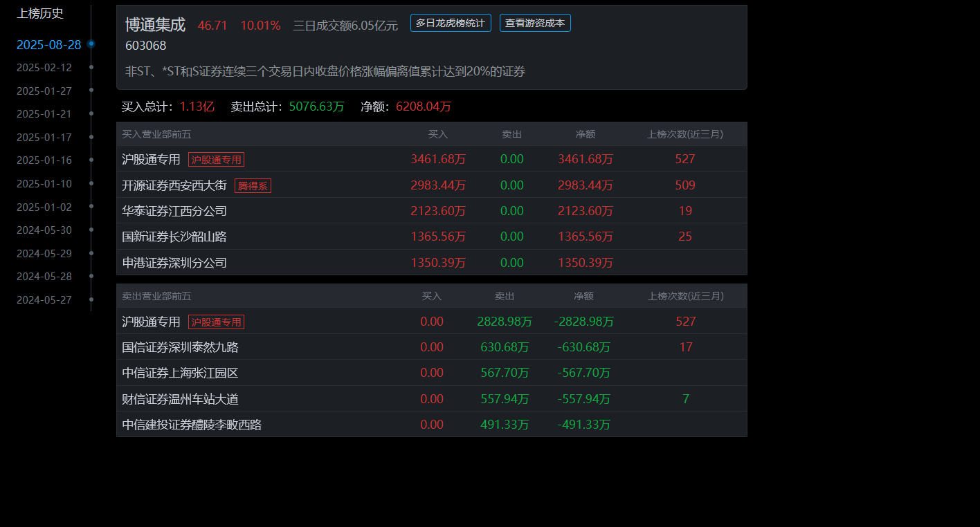
Task: Click buy amount 3461.68万 in 买入 column
Action: tap(438, 159)
